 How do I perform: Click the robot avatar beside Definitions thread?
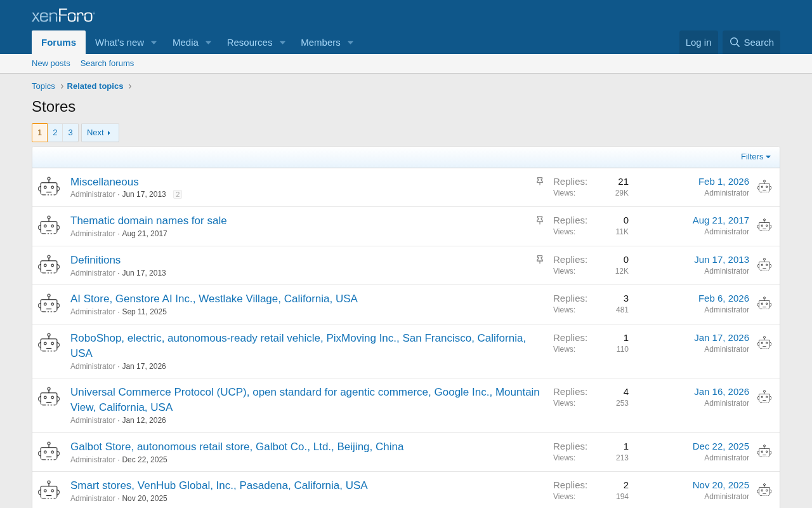tap(49, 265)
